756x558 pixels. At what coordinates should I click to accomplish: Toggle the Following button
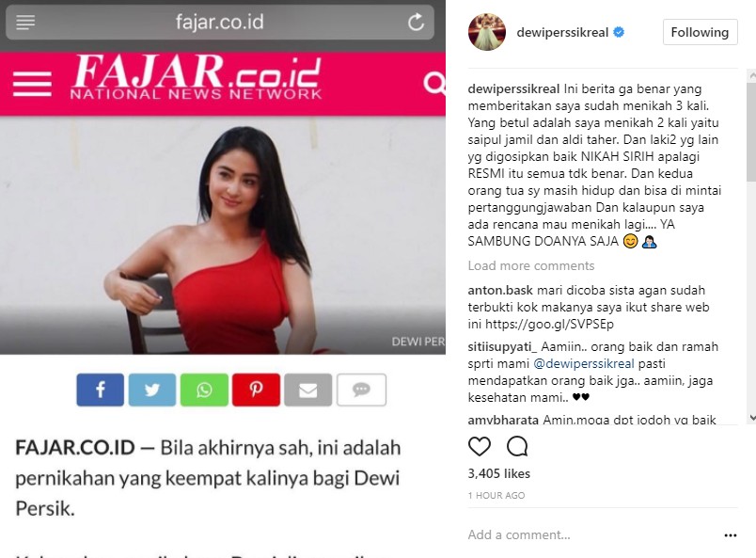[x=700, y=32]
